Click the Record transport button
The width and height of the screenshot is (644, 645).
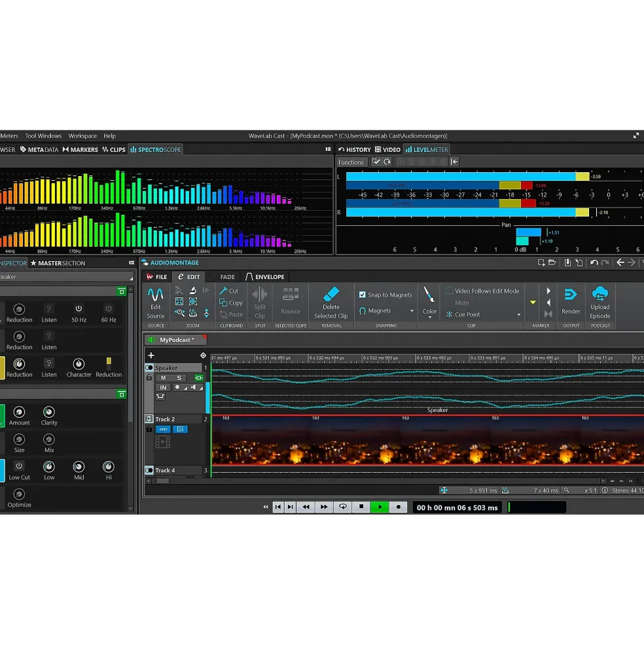point(398,507)
